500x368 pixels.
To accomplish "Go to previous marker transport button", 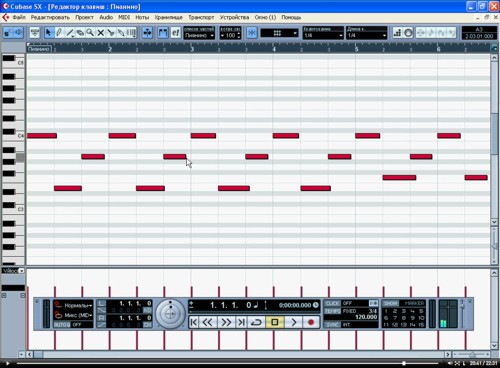I will [193, 322].
